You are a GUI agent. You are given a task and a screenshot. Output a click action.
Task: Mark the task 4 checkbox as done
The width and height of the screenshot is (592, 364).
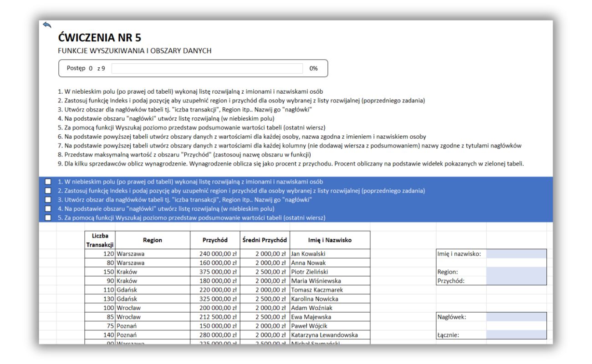click(48, 209)
